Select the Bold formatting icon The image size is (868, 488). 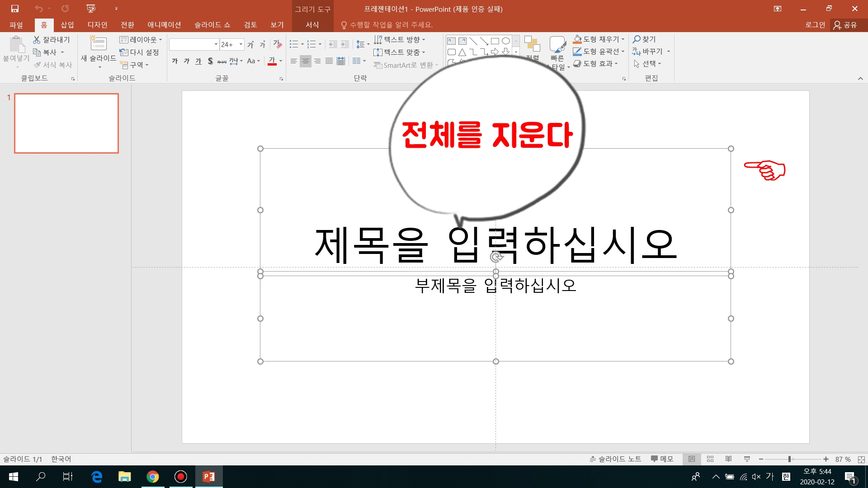tap(175, 61)
